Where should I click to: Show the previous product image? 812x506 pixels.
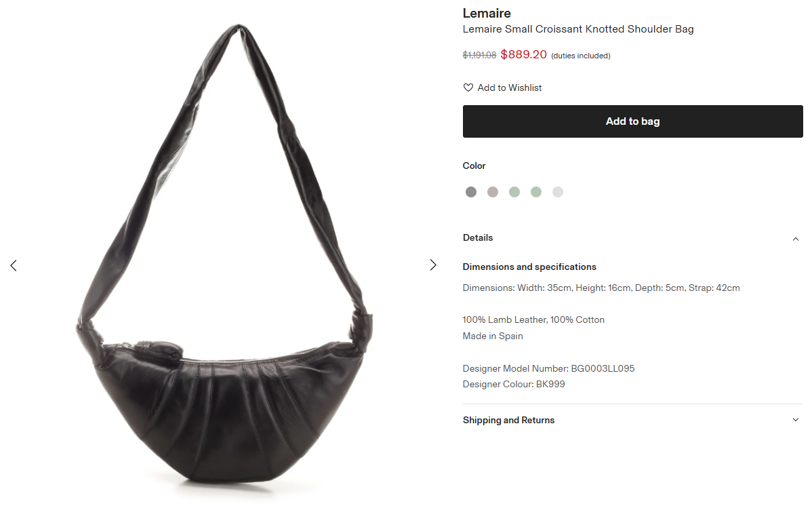14,265
